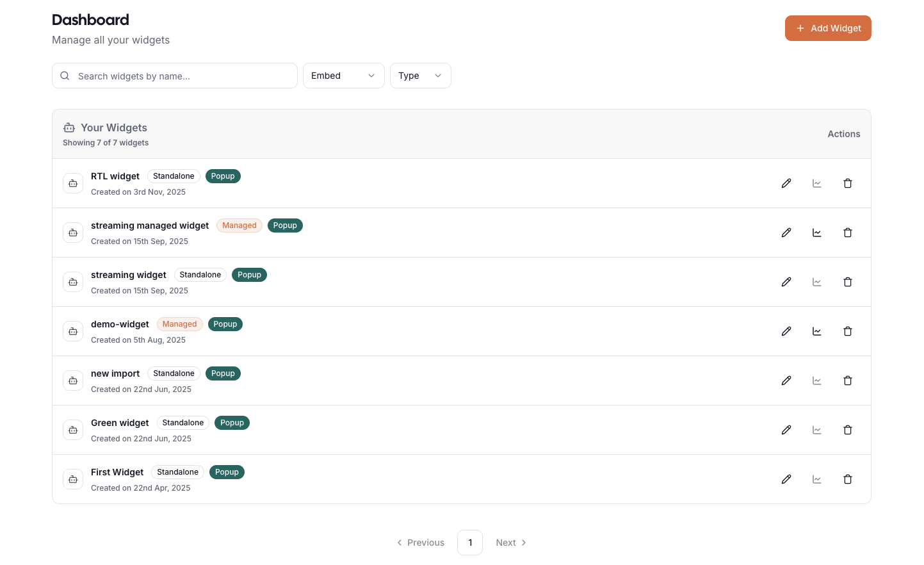Open analytics for streaming managed widget
The height and width of the screenshot is (565, 924).
[817, 233]
